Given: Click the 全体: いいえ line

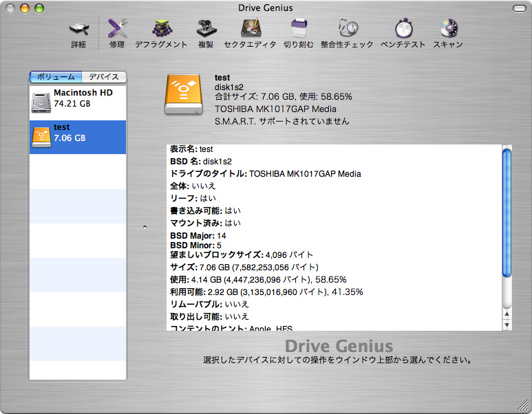Looking at the screenshot, I should point(193,186).
